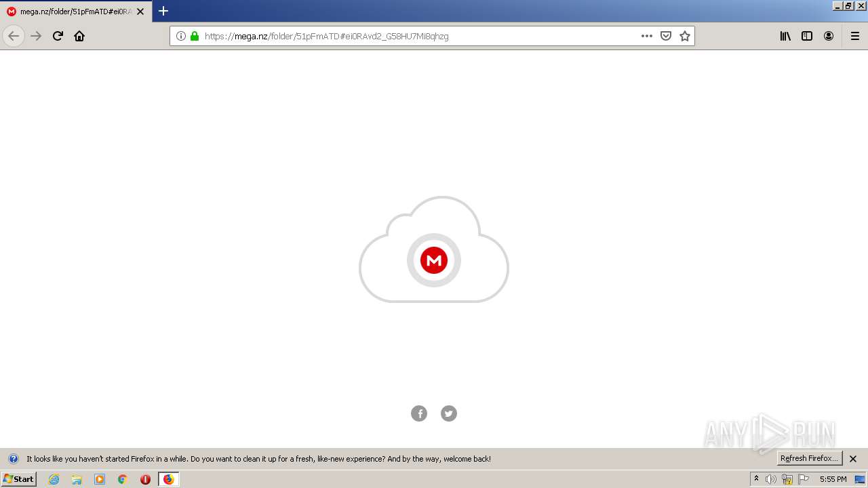Show site information icon in address bar
This screenshot has height=488, width=868.
[x=181, y=36]
